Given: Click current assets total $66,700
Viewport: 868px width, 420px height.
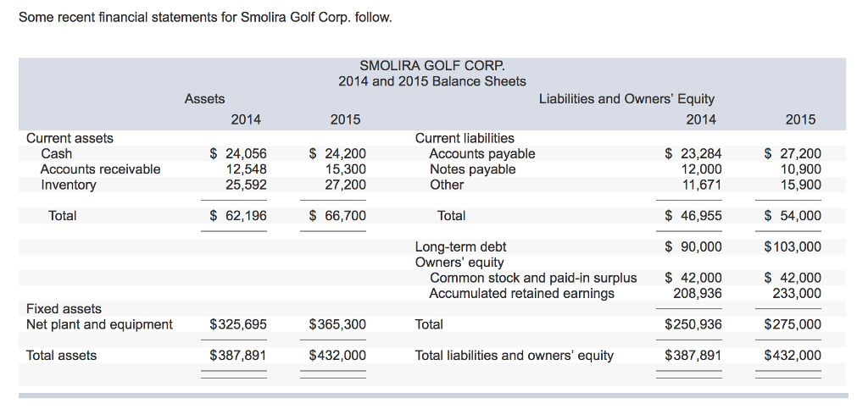Looking at the screenshot, I should point(337,216).
